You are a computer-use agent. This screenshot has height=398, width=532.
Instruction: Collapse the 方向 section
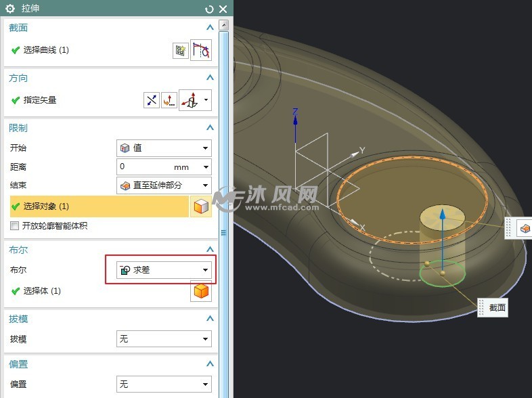tap(210, 78)
